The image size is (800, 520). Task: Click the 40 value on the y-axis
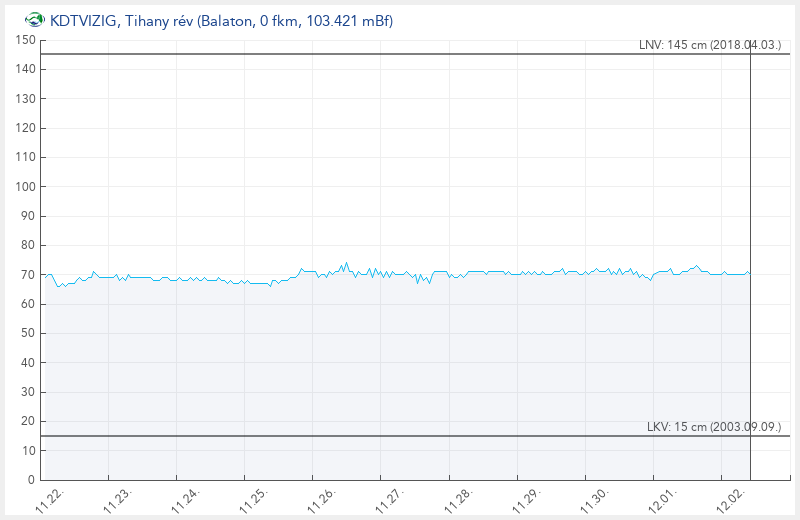coord(29,363)
